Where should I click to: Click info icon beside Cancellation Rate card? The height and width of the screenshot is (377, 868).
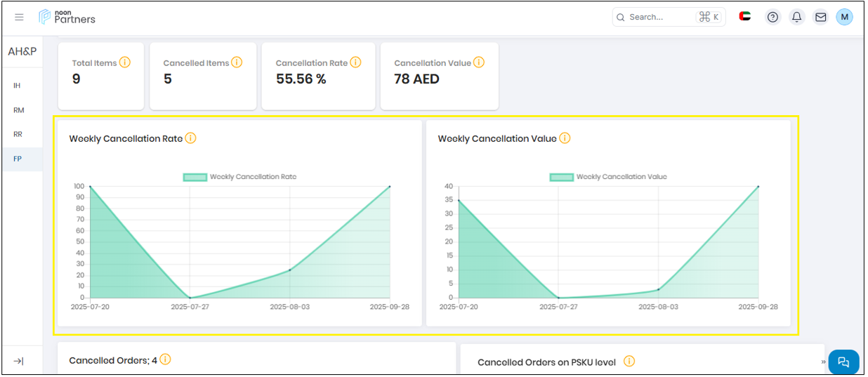point(355,62)
